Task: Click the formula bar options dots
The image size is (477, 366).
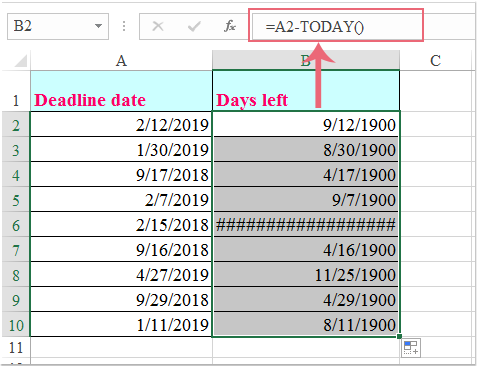Action: pyautogui.click(x=124, y=26)
